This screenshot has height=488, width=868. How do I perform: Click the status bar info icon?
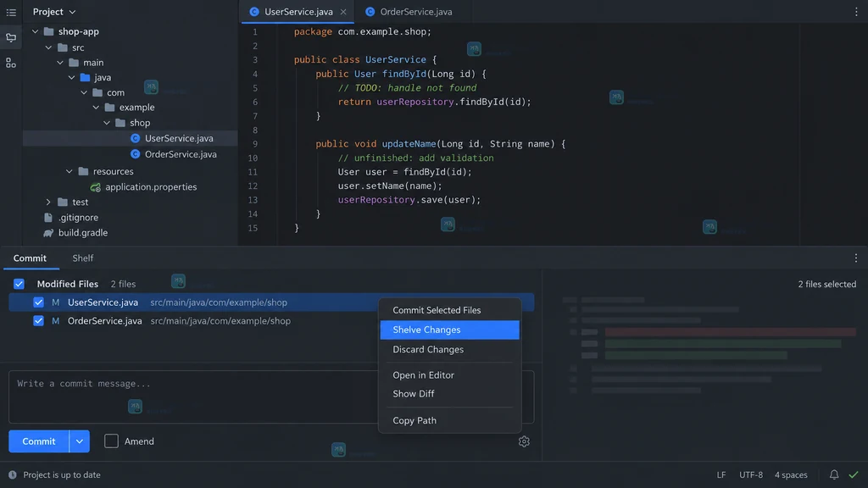coord(12,474)
